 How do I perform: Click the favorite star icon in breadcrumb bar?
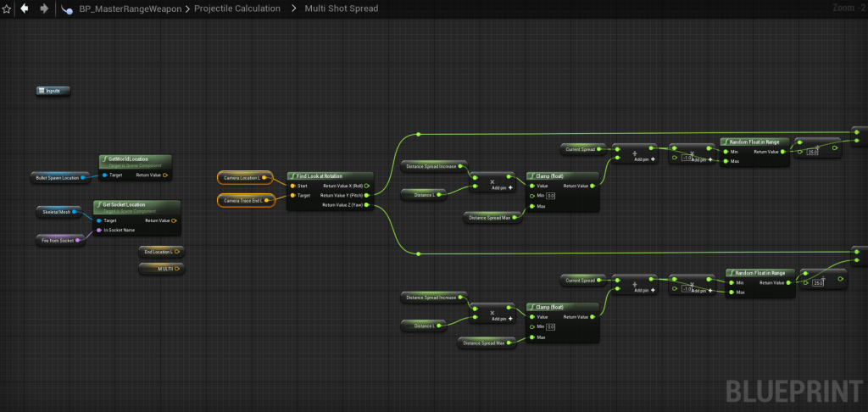[7, 8]
